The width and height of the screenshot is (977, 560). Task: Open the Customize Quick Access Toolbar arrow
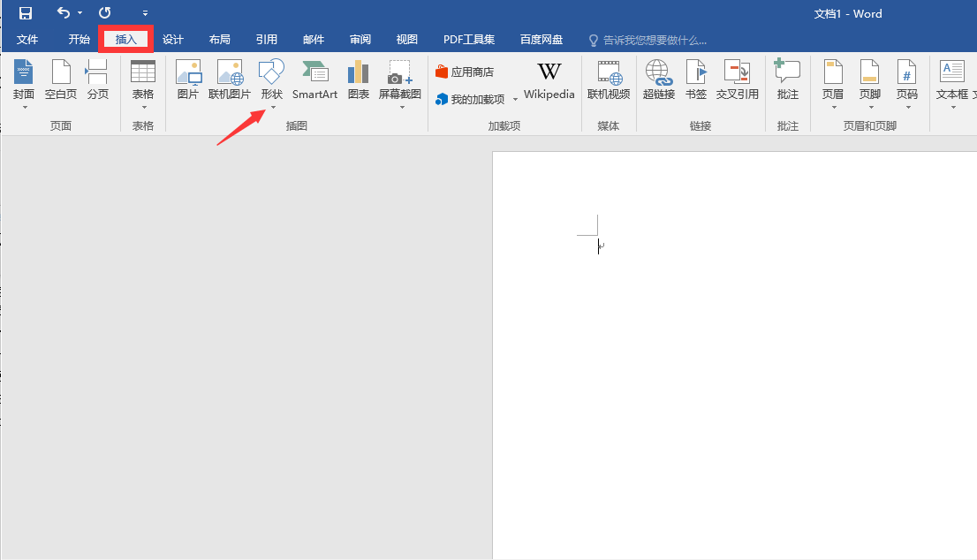click(x=145, y=13)
